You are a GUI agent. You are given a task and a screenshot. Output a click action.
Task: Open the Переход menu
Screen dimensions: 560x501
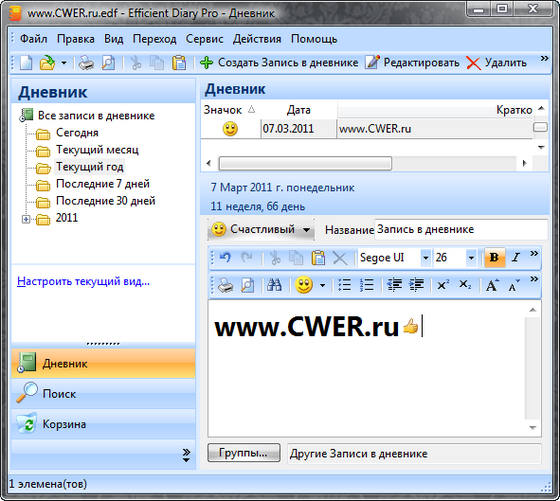point(155,39)
